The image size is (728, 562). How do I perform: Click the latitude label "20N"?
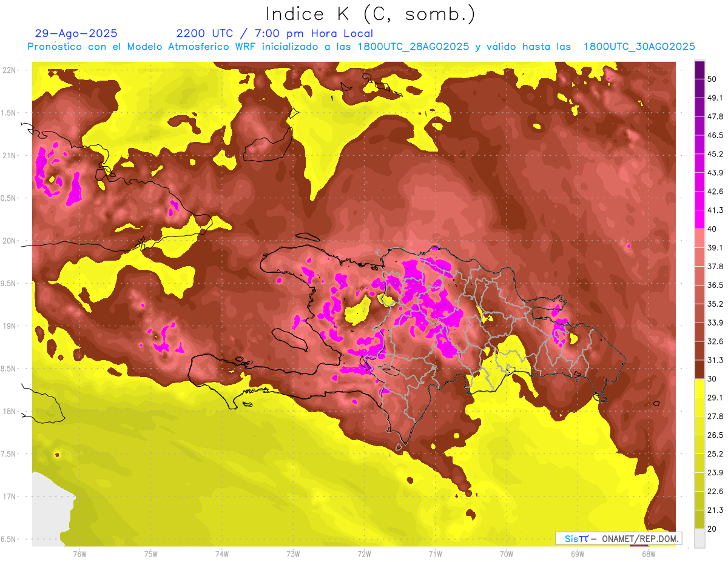click(10, 241)
